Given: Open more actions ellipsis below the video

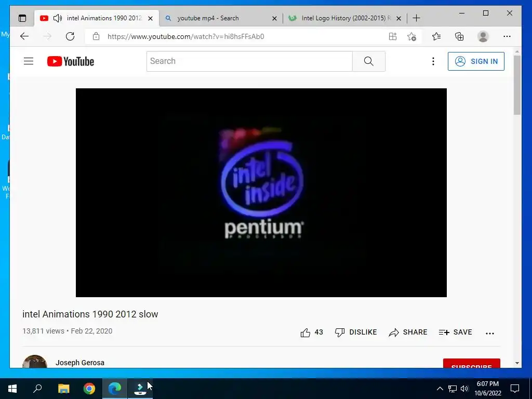Looking at the screenshot, I should click(x=490, y=333).
